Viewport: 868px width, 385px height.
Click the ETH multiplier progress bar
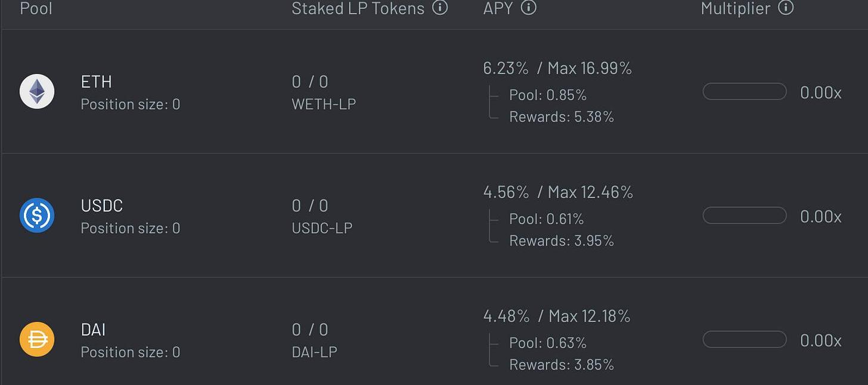[745, 92]
